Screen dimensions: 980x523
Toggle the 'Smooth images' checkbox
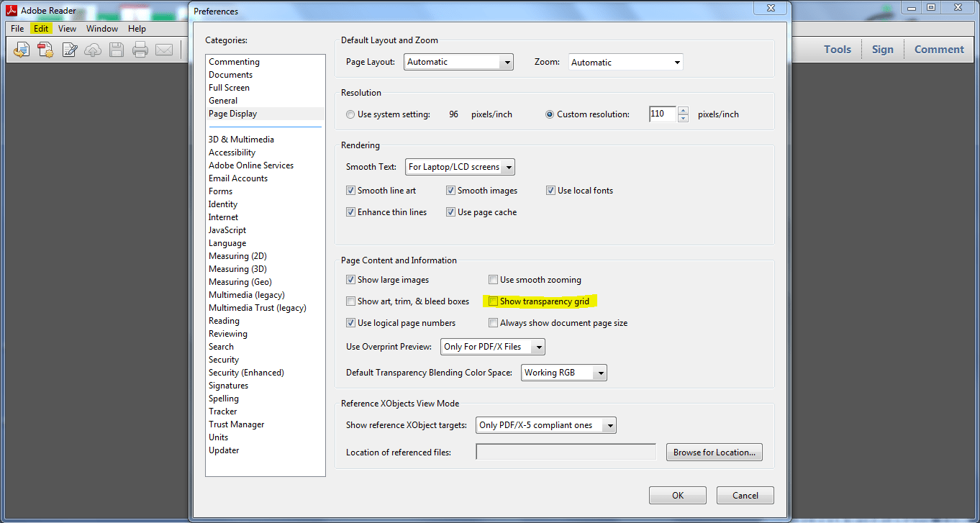[451, 191]
